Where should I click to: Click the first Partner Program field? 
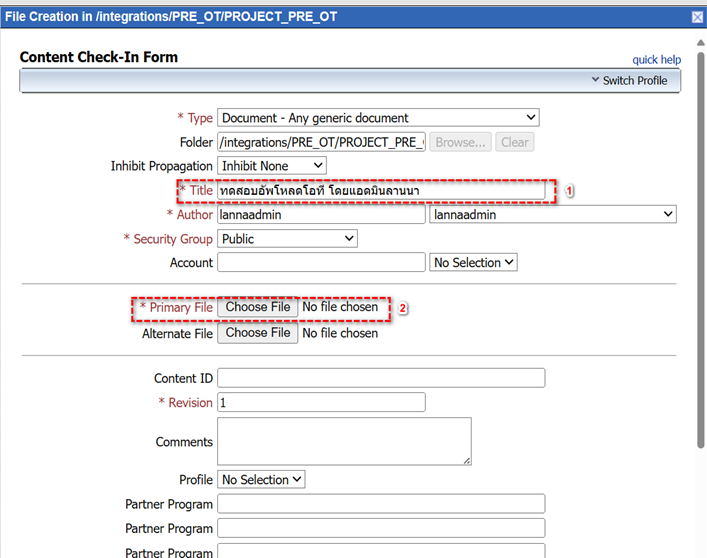(381, 504)
